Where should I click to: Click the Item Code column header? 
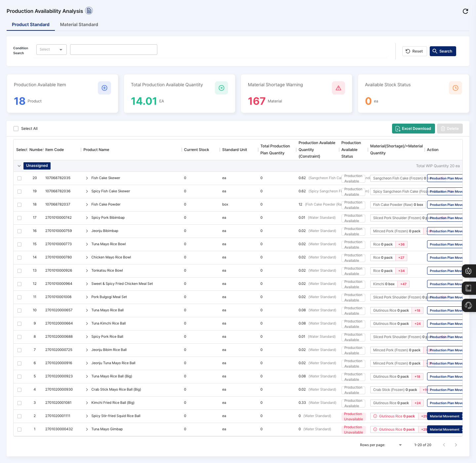coord(55,150)
